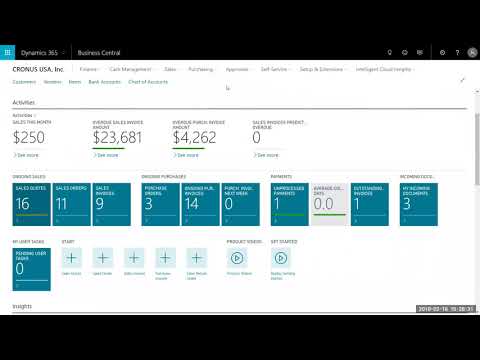Viewport: 480px width, 360px height.
Task: Go to the Bank Accounts list
Action: 104,82
